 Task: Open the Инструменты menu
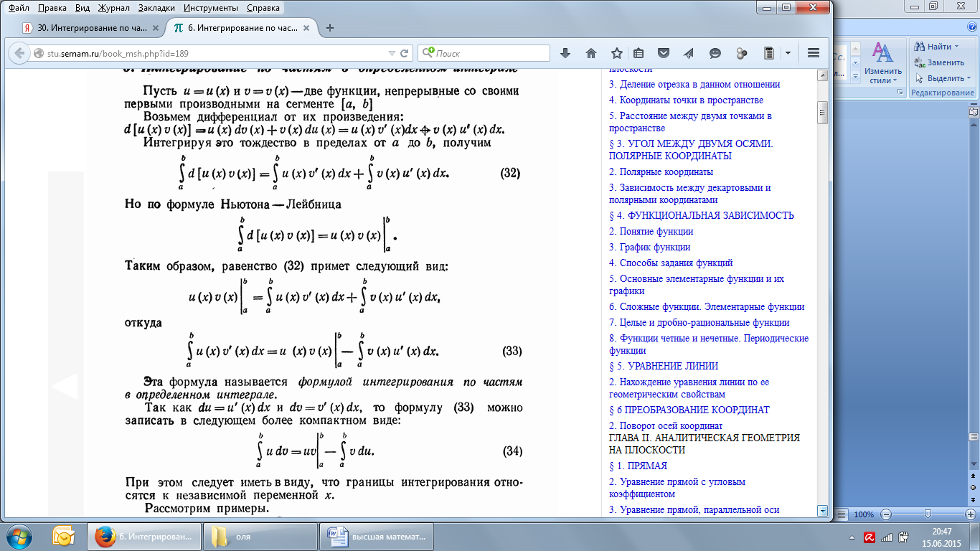pos(212,9)
